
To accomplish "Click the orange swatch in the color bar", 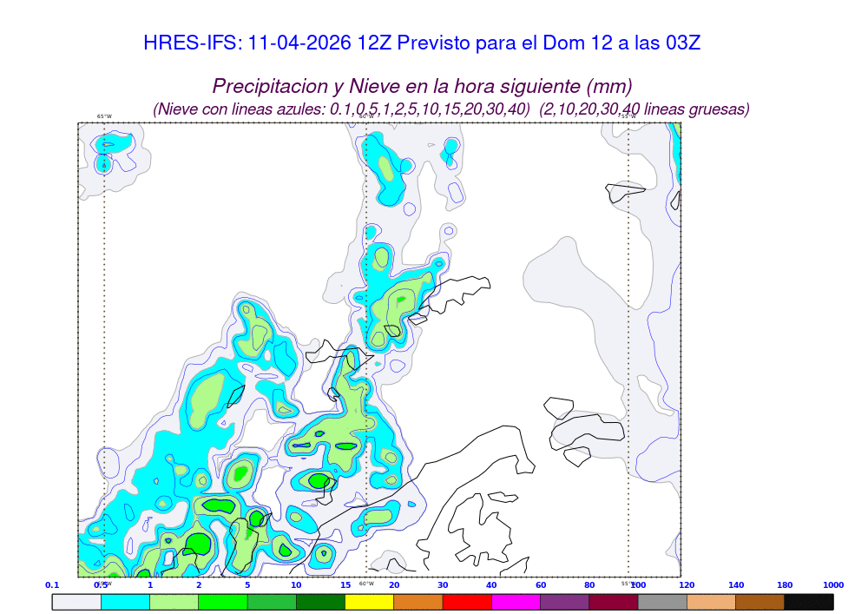I will [x=418, y=602].
